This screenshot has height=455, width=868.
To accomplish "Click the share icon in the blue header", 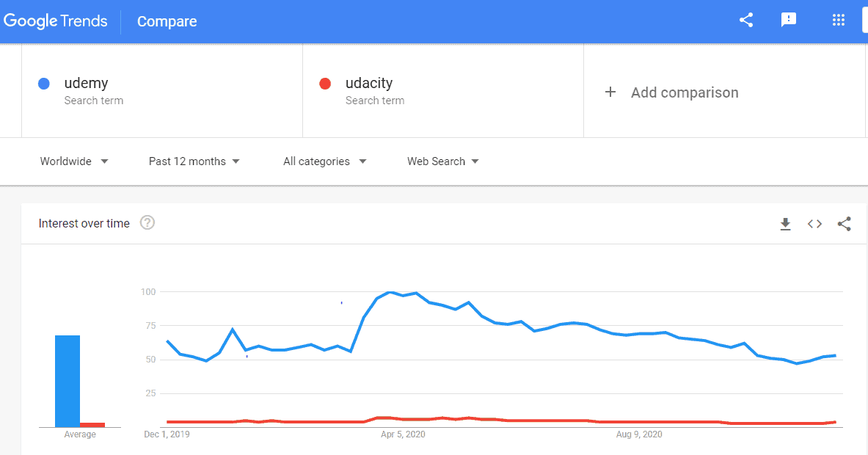I will coord(746,21).
